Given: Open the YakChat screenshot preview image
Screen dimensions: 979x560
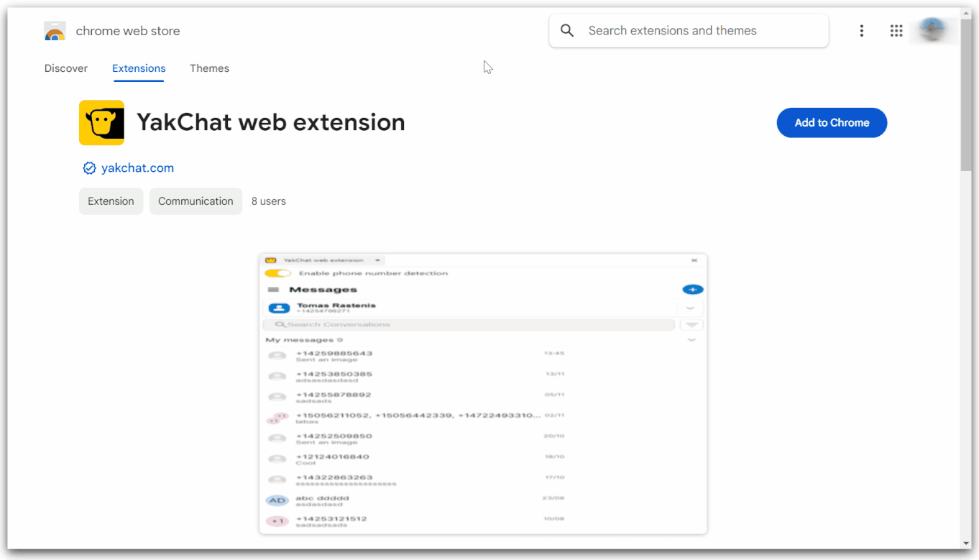Looking at the screenshot, I should click(x=483, y=393).
